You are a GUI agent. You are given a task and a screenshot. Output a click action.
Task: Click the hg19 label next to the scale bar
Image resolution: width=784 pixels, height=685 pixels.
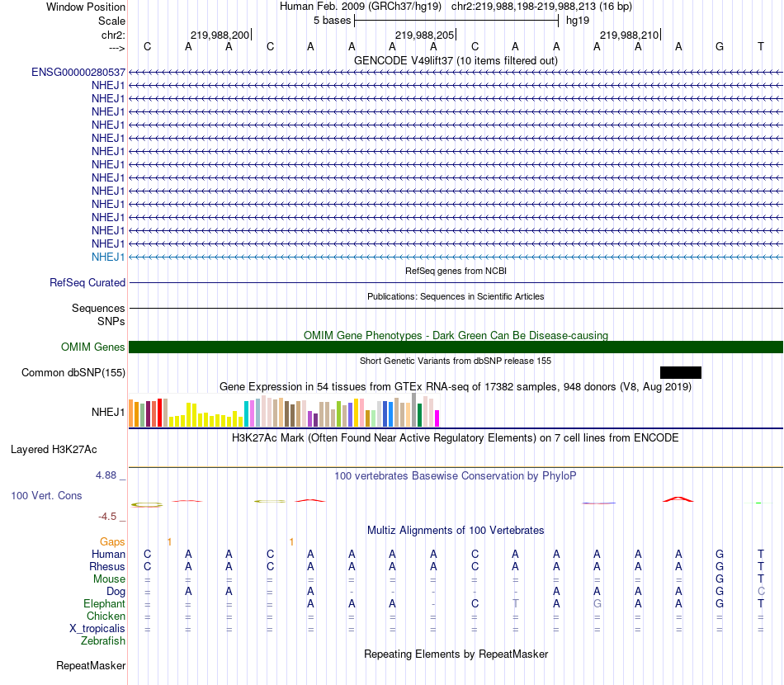pyautogui.click(x=578, y=21)
